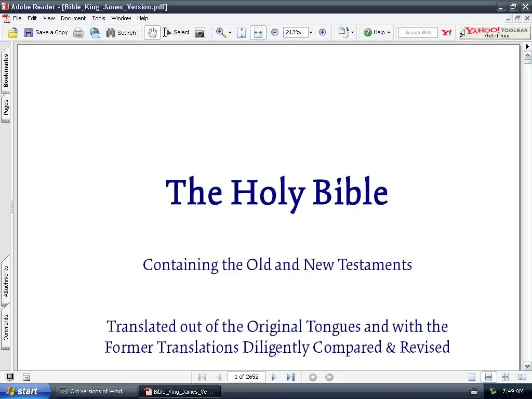
Task: Click the Email globe icon
Action: coord(95,33)
